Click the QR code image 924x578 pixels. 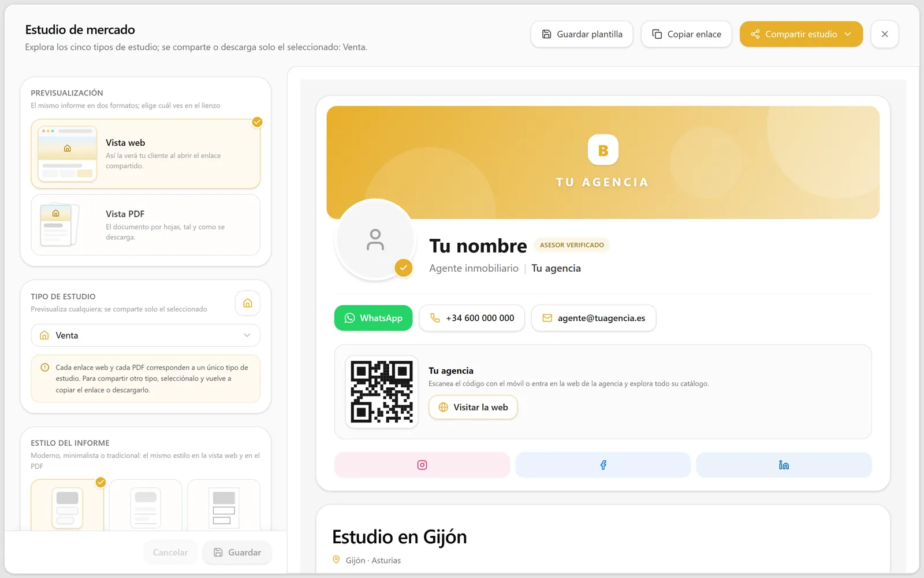pos(382,392)
